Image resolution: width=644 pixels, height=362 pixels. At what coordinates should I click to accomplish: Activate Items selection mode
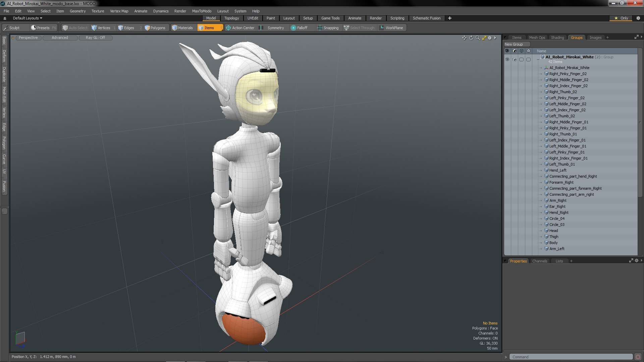click(209, 28)
